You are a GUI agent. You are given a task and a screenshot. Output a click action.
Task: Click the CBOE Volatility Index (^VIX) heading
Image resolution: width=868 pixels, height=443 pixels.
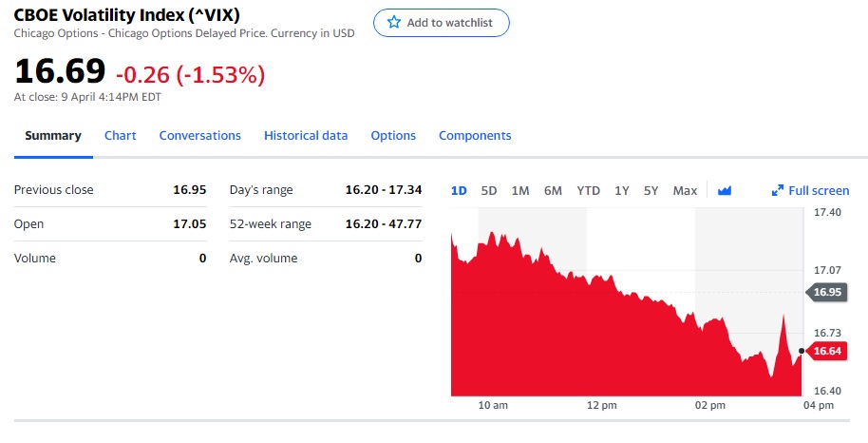point(126,15)
